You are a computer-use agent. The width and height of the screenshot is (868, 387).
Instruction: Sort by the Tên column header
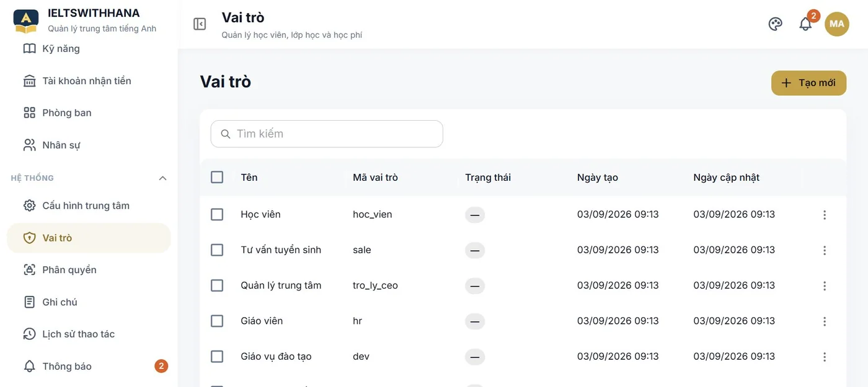click(x=249, y=177)
